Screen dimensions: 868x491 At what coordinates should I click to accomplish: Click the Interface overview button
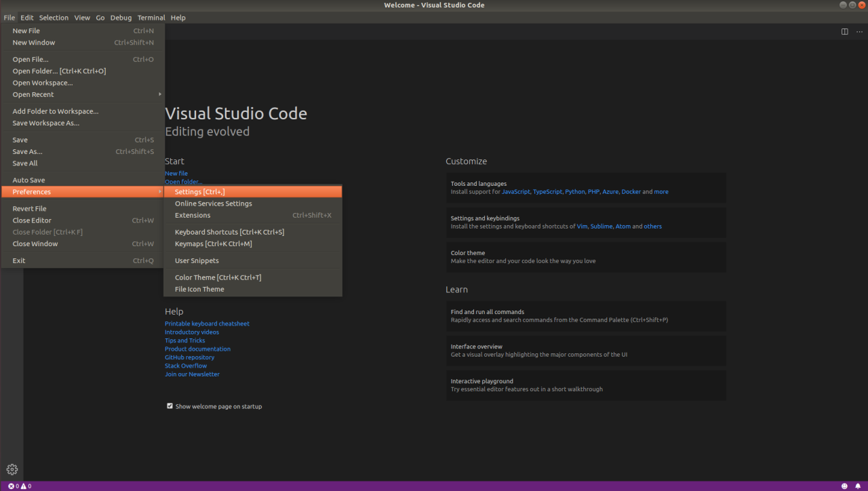(586, 351)
